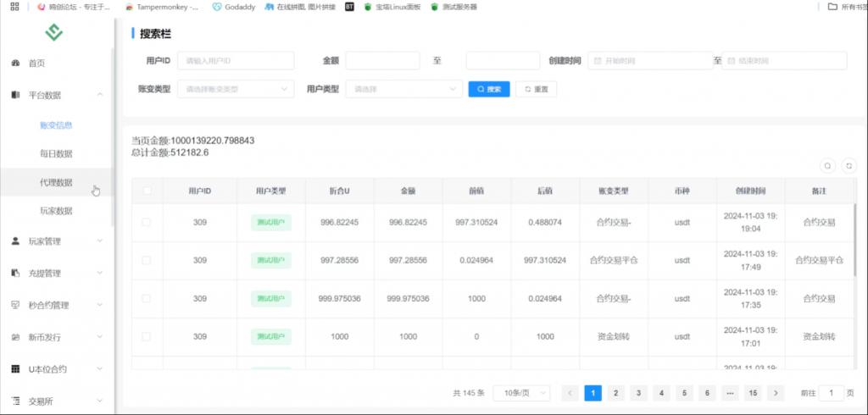
Task: Expand the 交易所 menu chevron
Action: coord(100,401)
